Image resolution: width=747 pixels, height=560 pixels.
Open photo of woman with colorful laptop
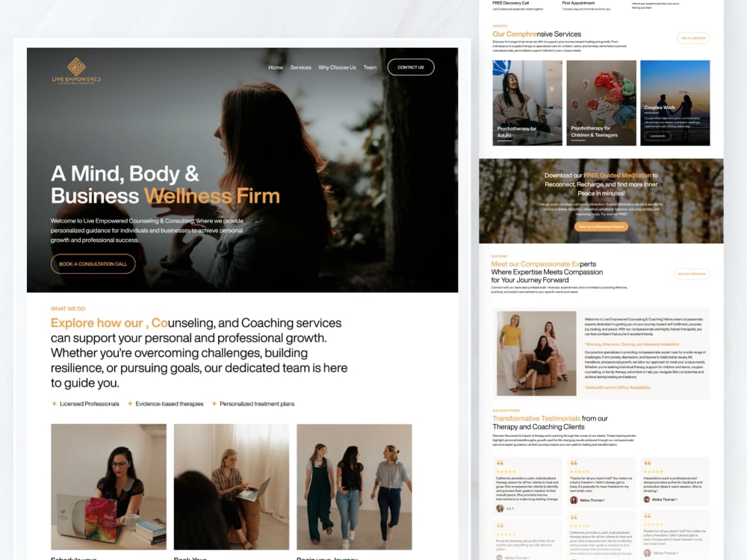pyautogui.click(x=108, y=487)
